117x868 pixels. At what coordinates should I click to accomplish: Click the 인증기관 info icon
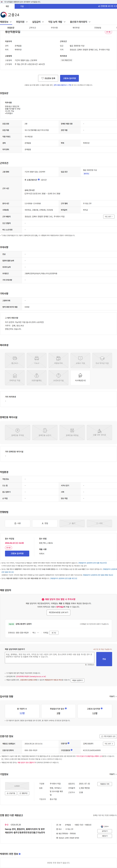tap(68, 743)
